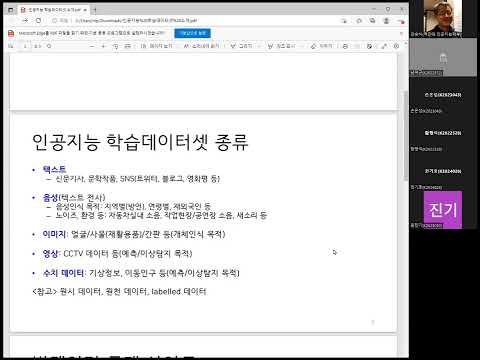The width and height of the screenshot is (480, 360).
Task: Select the Erase tool in PDF toolbar
Action: (322, 46)
